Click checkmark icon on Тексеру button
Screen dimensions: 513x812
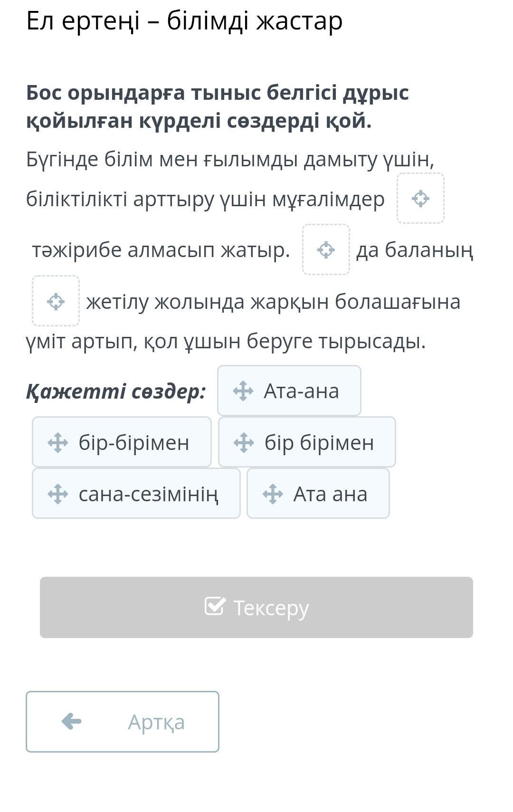click(x=215, y=606)
